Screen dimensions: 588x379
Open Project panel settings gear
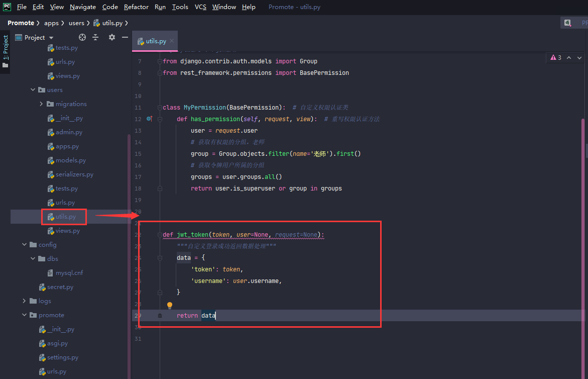coord(112,37)
